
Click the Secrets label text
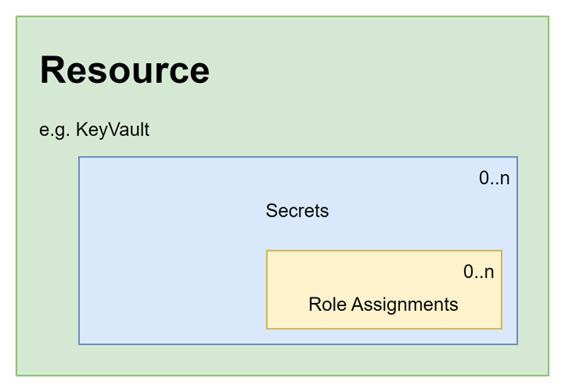pos(297,210)
